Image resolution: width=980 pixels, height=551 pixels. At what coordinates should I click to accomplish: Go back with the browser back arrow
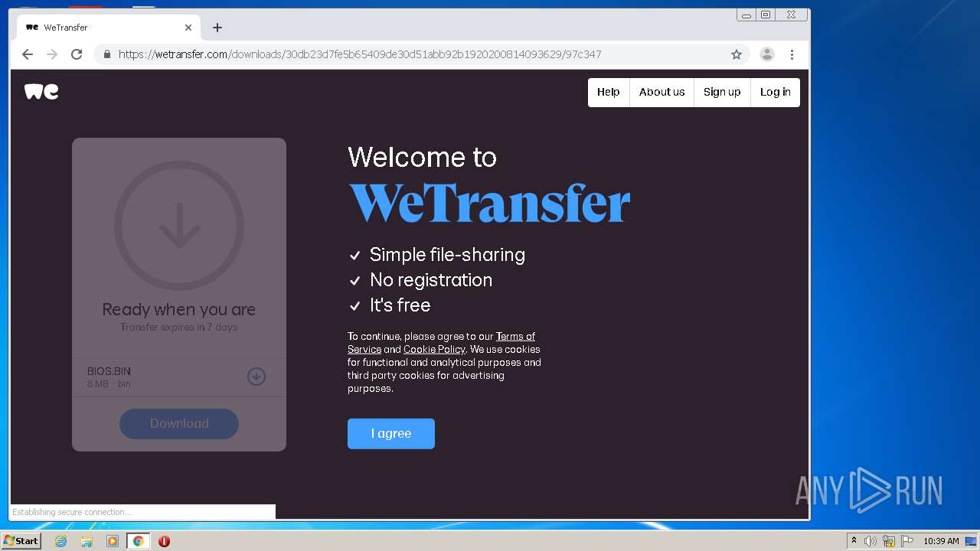pos(28,54)
